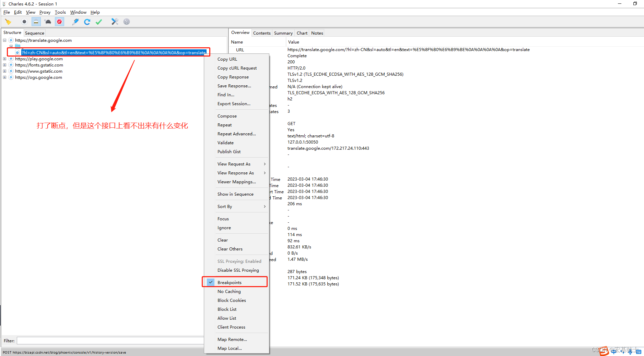644x356 pixels.
Task: Expand the folder node under translate.google.com
Action: (x=11, y=46)
